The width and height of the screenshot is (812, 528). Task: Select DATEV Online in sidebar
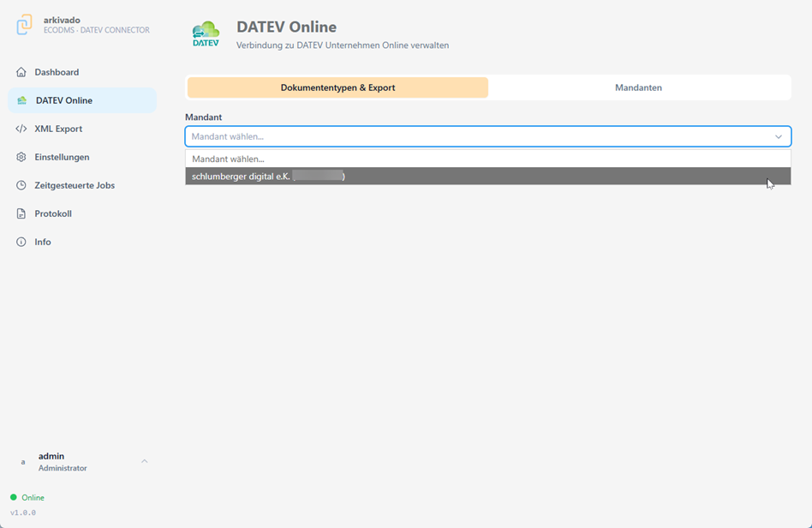click(x=82, y=100)
